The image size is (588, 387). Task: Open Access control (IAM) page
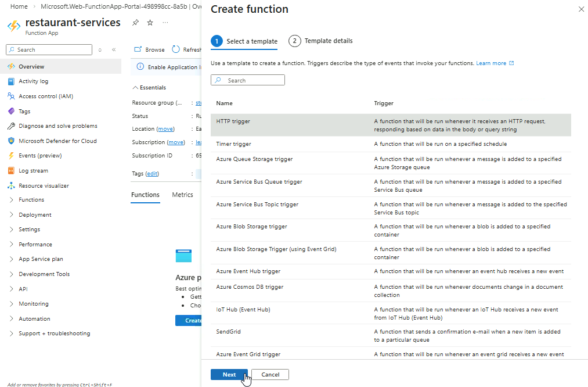coord(45,96)
